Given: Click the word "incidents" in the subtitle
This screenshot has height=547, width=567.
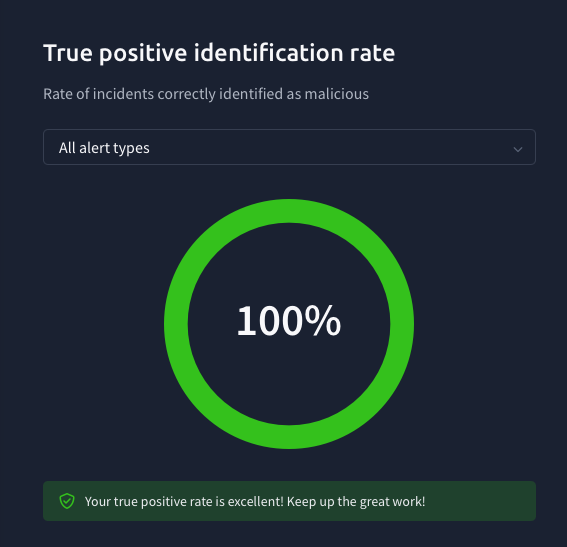Looking at the screenshot, I should (123, 94).
